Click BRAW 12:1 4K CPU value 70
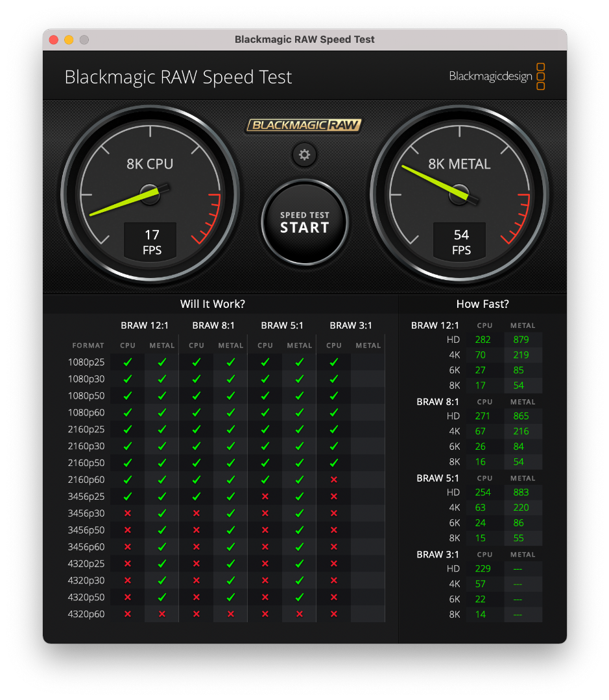This screenshot has width=609, height=700. tap(481, 355)
